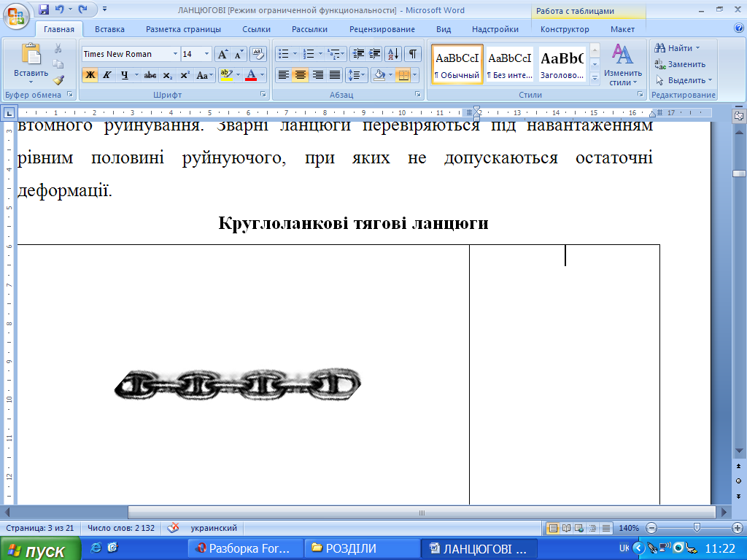
Task: Toggle bold formatting Ж
Action: coord(90,75)
